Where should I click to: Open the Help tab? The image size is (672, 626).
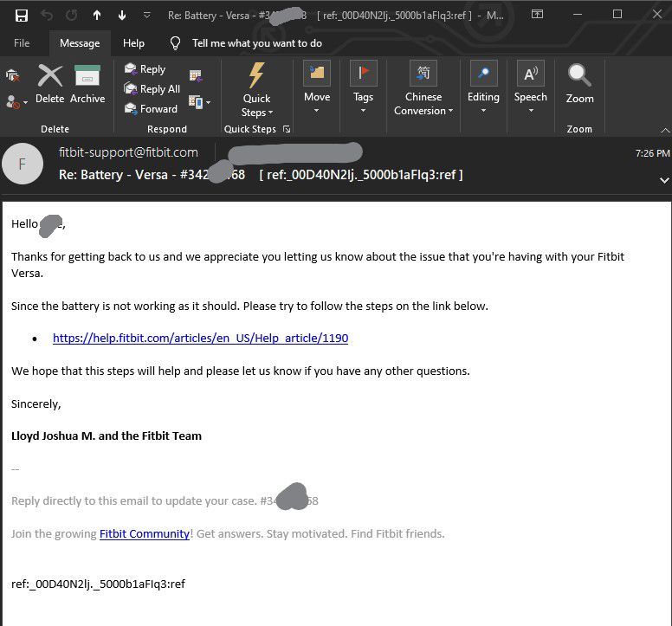pyautogui.click(x=133, y=43)
